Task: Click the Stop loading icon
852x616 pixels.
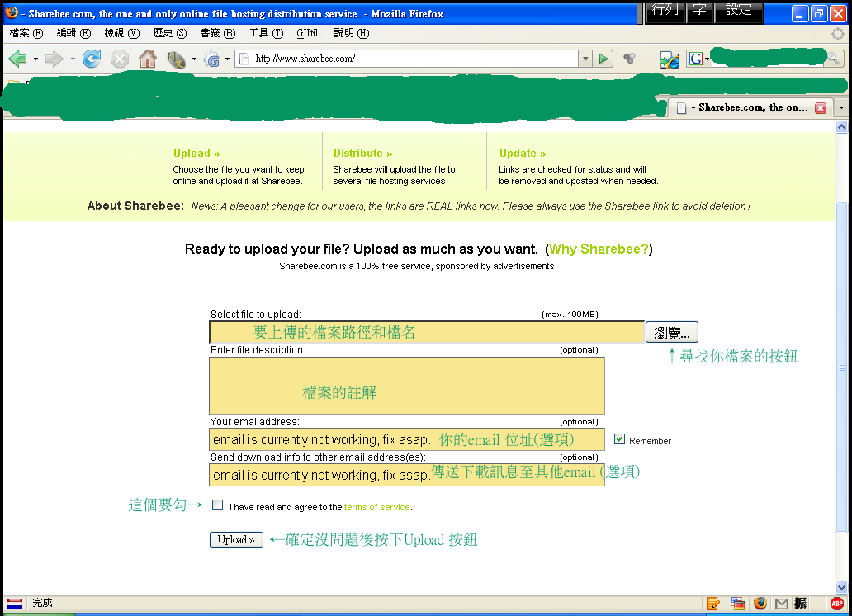Action: click(120, 59)
